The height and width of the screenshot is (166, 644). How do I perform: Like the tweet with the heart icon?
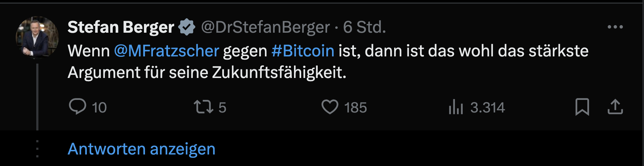point(330,107)
